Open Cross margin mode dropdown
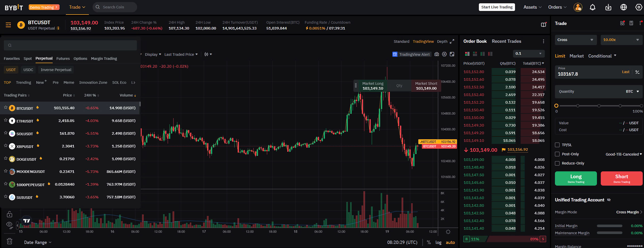Image resolution: width=644 pixels, height=248 pixels. pyautogui.click(x=576, y=40)
